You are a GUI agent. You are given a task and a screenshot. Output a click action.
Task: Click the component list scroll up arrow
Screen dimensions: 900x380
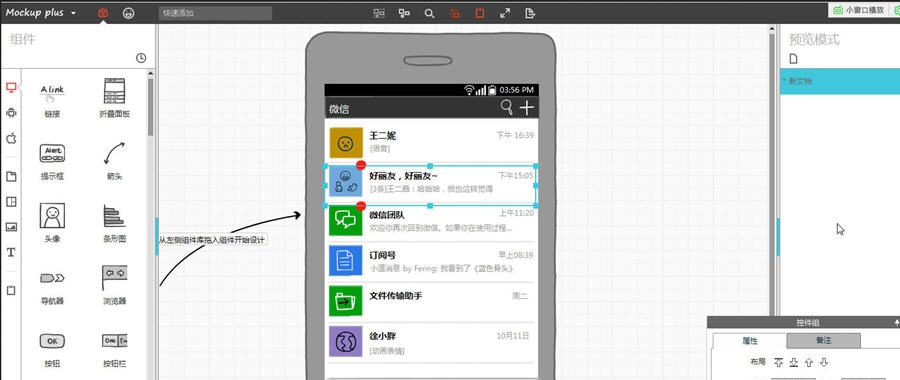(150, 73)
